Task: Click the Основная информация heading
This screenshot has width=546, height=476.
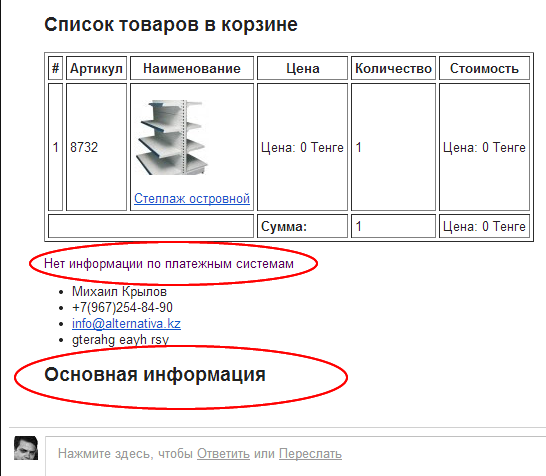Action: click(155, 374)
